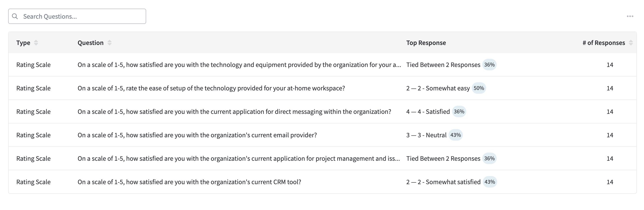This screenshot has width=644, height=210.
Task: Open the three-dot more options menu
Action: coord(630,16)
